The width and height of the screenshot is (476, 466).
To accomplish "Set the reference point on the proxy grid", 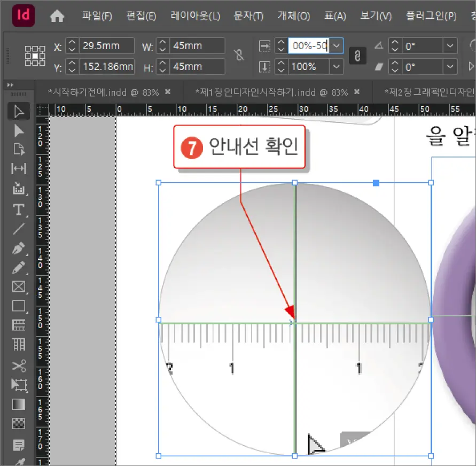I will [x=35, y=56].
